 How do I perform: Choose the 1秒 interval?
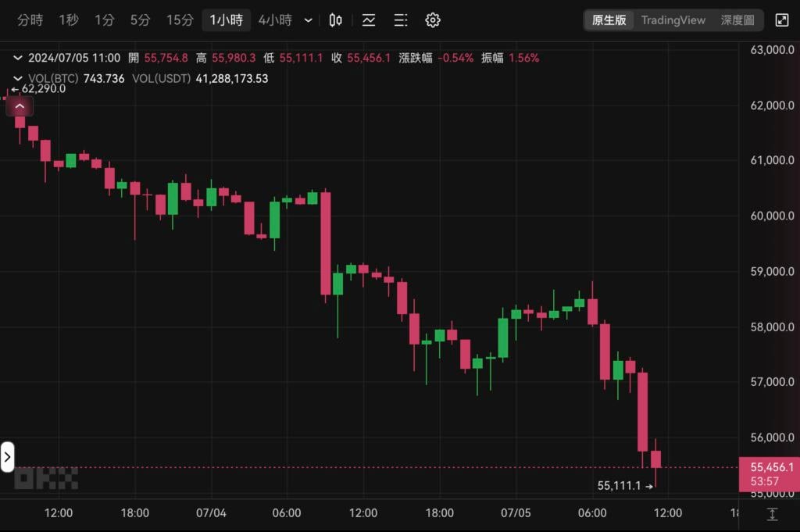click(69, 20)
